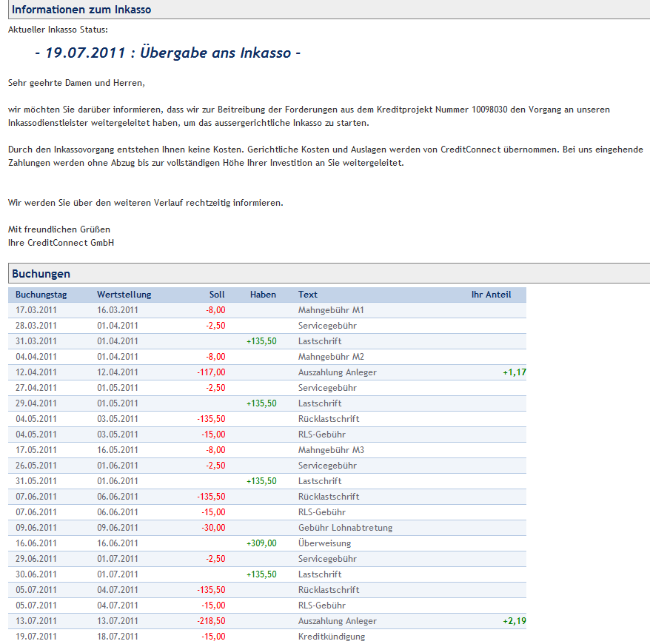Click the Ihr Anteil column header
Screen dimensions: 650x644
click(491, 295)
